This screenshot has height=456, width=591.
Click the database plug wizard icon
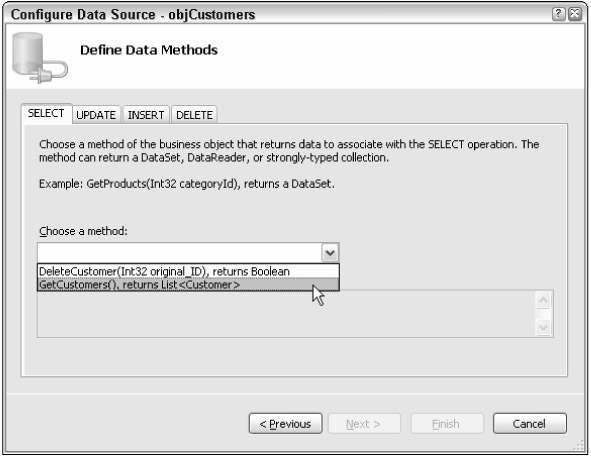coord(40,57)
